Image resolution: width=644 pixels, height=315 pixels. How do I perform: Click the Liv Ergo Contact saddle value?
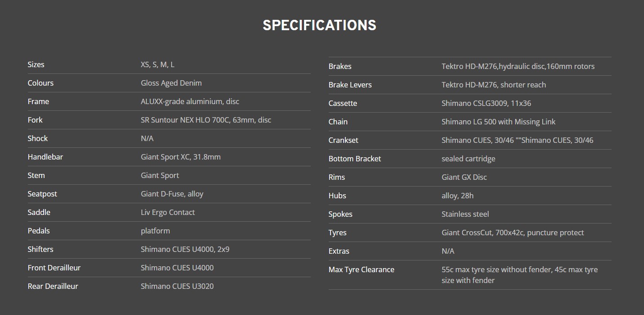point(168,212)
